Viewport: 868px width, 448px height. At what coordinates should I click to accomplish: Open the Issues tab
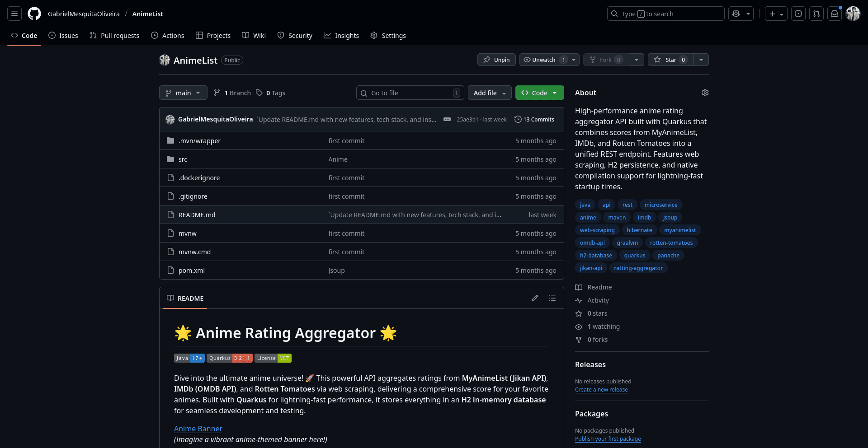click(63, 36)
